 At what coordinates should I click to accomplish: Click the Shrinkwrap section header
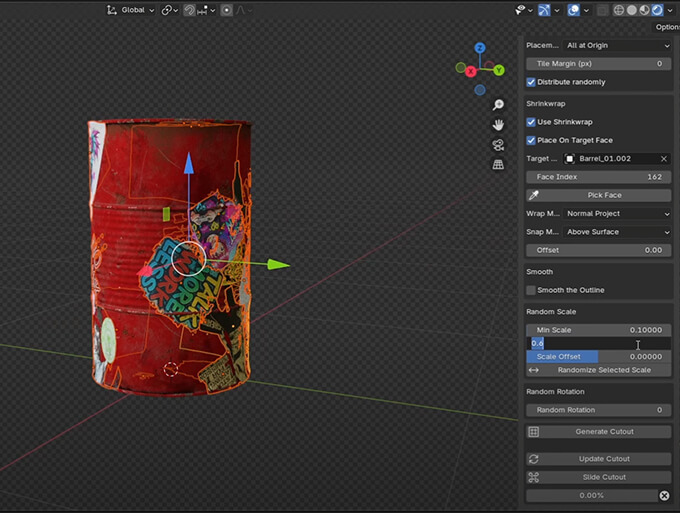click(546, 104)
